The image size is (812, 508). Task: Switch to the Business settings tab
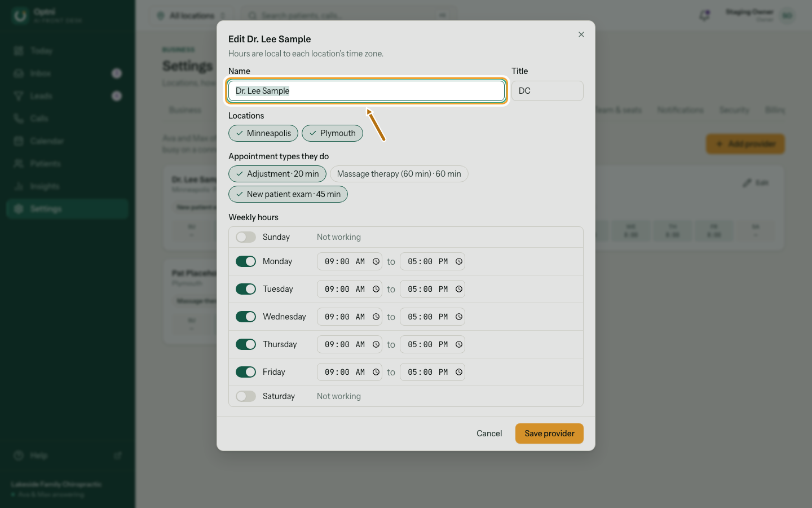(185, 110)
